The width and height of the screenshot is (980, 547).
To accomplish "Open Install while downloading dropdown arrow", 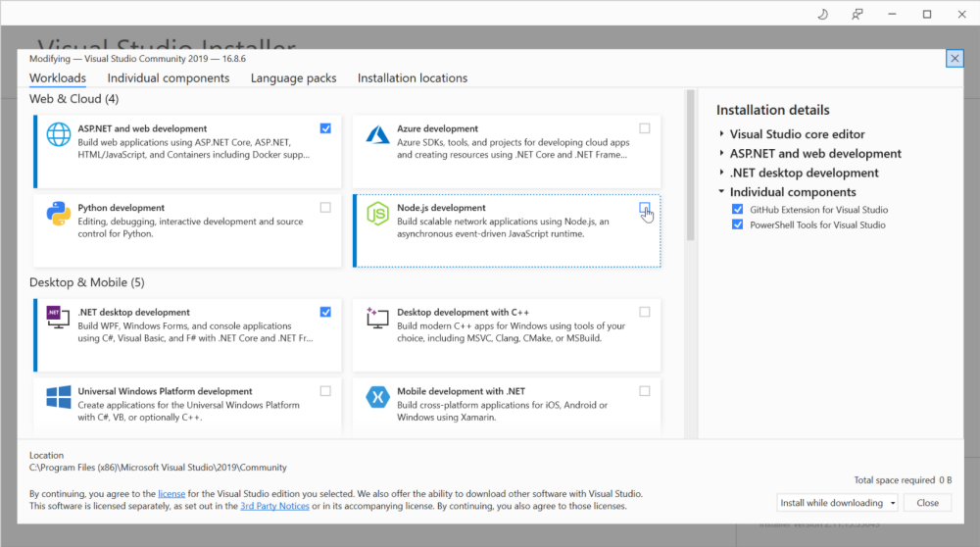I will click(x=893, y=503).
